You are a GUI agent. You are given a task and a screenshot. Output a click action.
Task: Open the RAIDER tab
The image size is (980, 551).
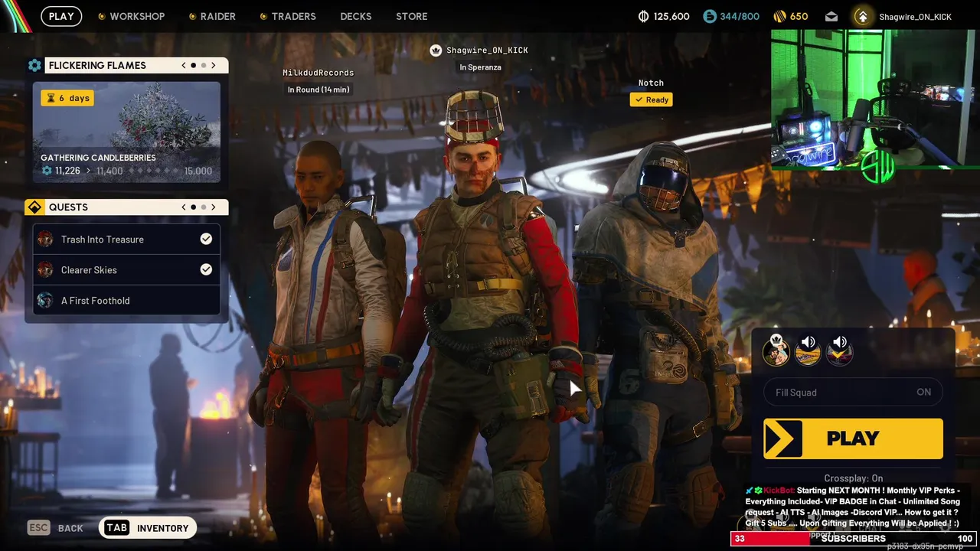click(218, 16)
